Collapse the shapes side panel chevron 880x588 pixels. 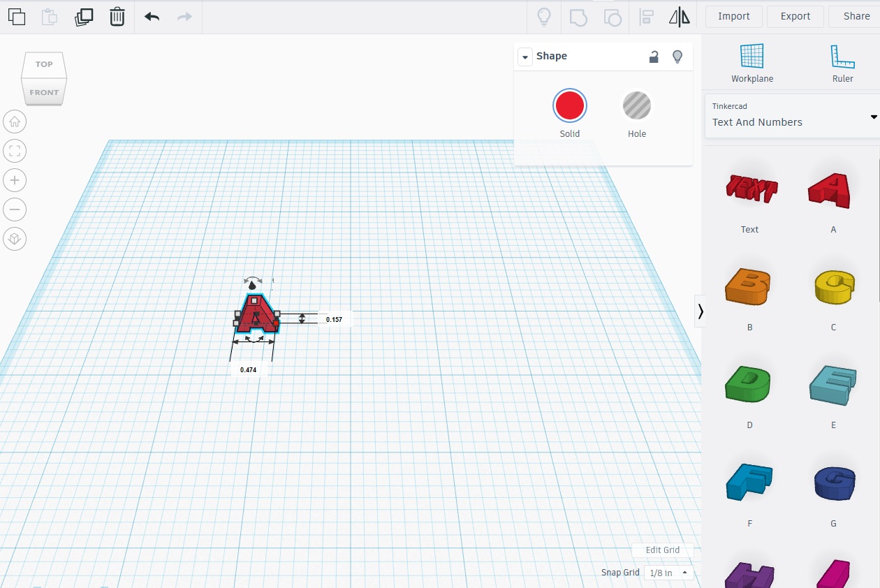(x=700, y=311)
